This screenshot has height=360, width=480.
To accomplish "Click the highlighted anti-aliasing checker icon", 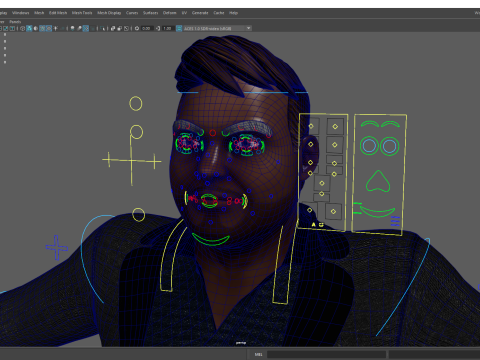I will [x=86, y=28].
